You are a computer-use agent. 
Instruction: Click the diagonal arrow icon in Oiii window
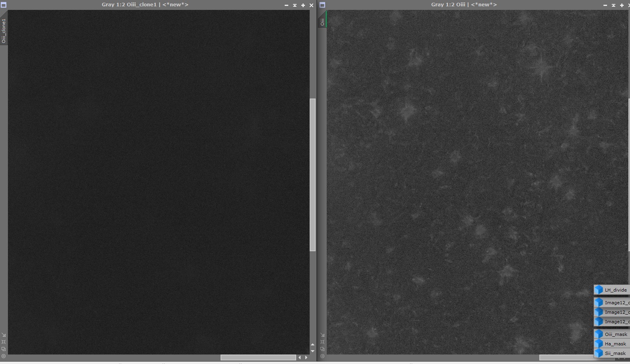[x=322, y=335]
